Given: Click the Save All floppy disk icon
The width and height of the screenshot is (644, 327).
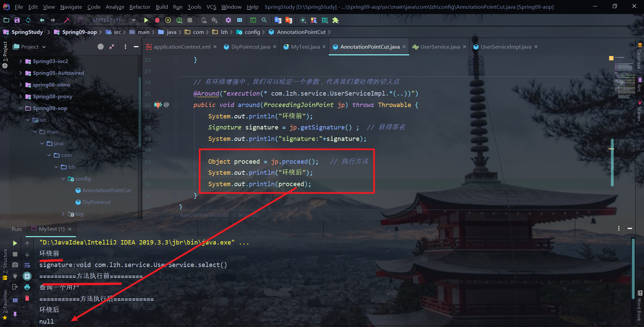Looking at the screenshot, I should pos(17,20).
